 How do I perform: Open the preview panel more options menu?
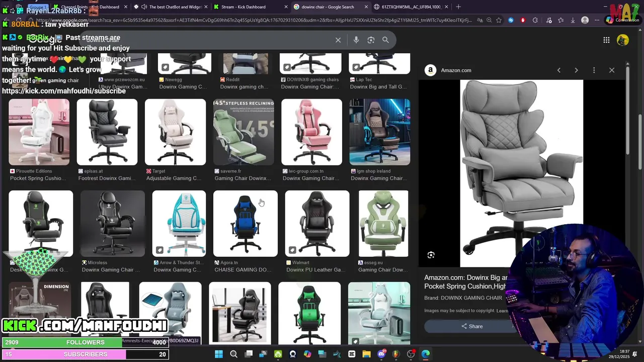click(x=594, y=70)
